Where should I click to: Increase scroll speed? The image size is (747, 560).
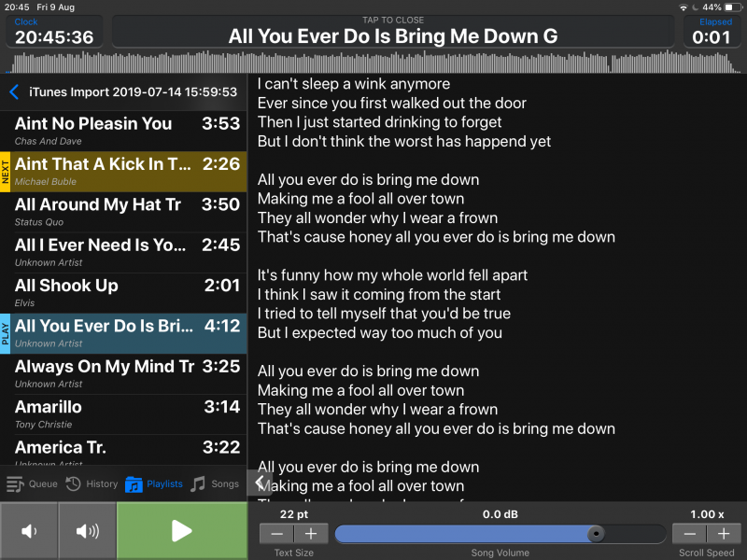[724, 534]
